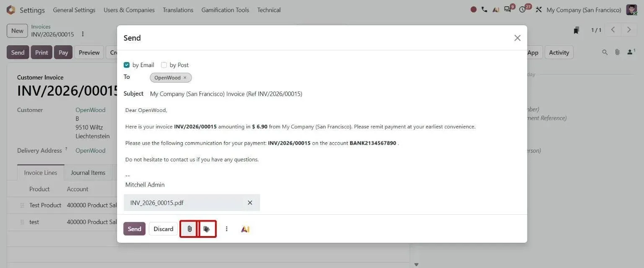This screenshot has width=644, height=268.
Task: Click the drag handle of test line
Action: tap(22, 222)
